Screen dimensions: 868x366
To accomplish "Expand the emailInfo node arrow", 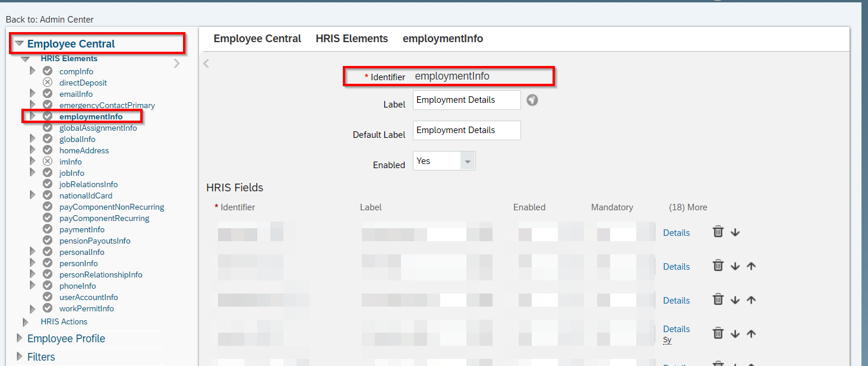I will tap(33, 94).
